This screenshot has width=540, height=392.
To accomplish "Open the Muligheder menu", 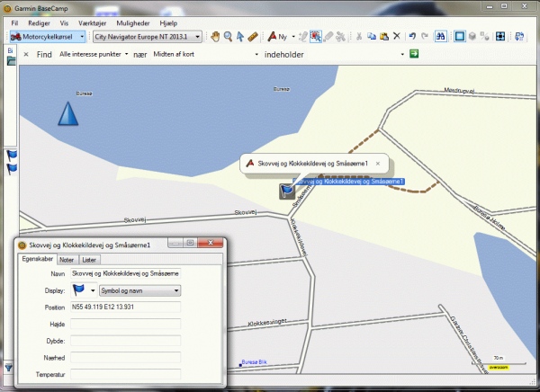I will [133, 23].
